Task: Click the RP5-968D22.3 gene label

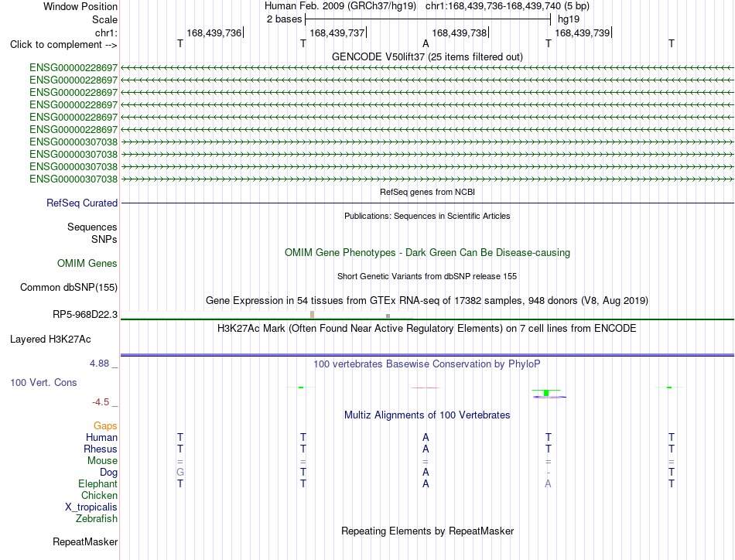Action: 85,315
